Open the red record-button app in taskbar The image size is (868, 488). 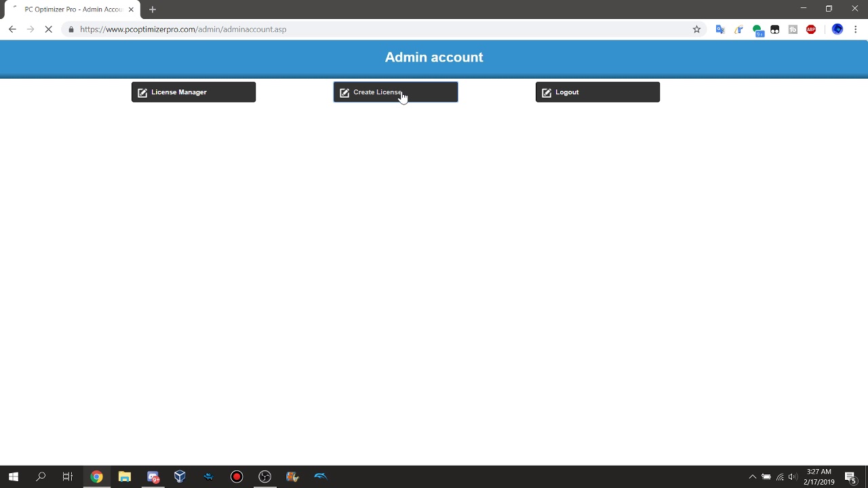pos(237,476)
